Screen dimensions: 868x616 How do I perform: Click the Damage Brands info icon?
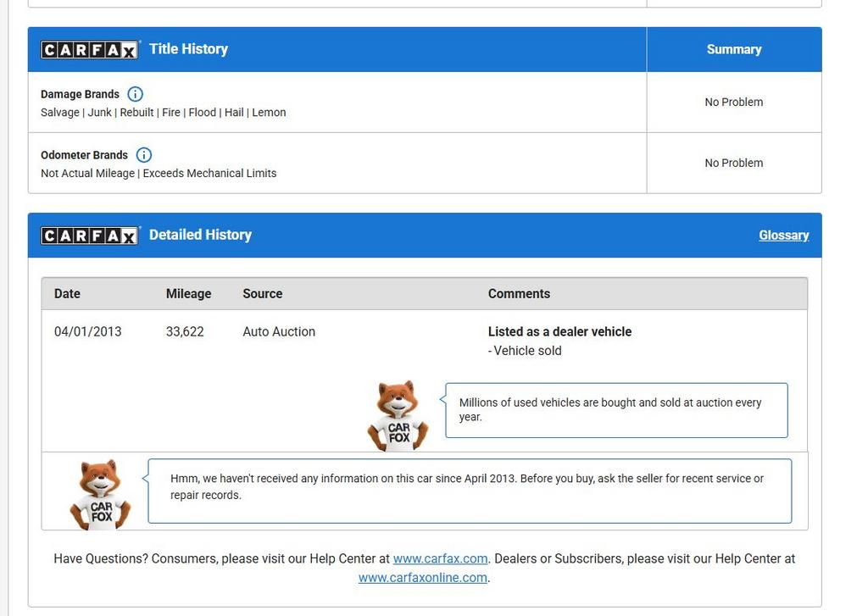(135, 94)
